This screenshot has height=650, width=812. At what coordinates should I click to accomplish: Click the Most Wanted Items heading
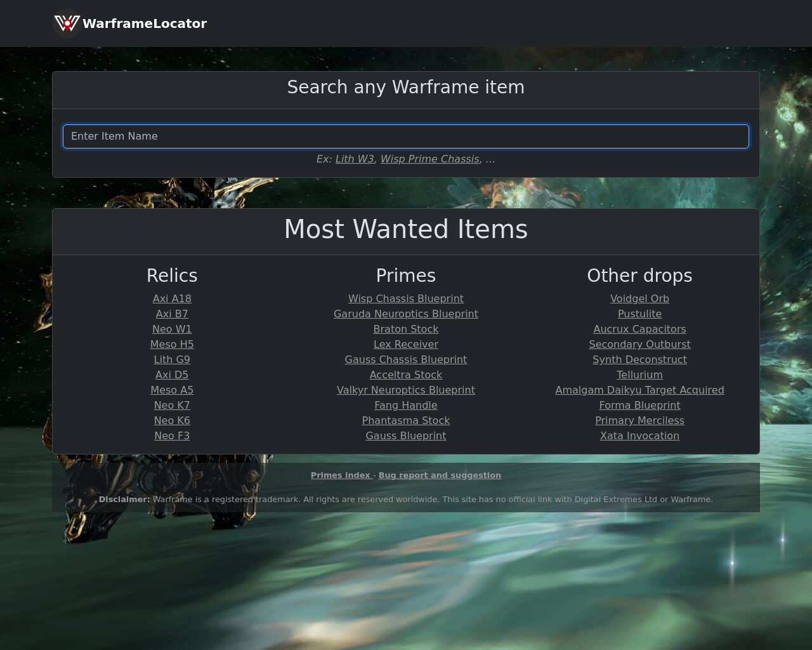pyautogui.click(x=406, y=229)
